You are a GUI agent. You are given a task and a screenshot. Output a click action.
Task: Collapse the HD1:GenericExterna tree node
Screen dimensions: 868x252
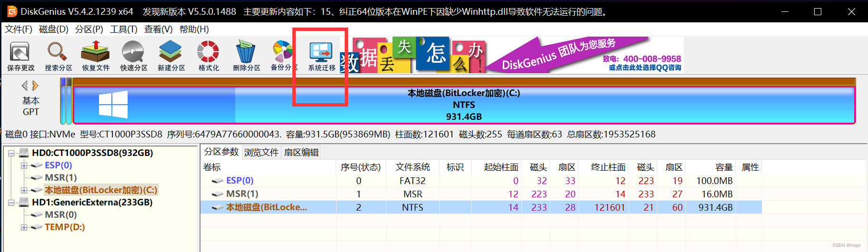point(11,203)
